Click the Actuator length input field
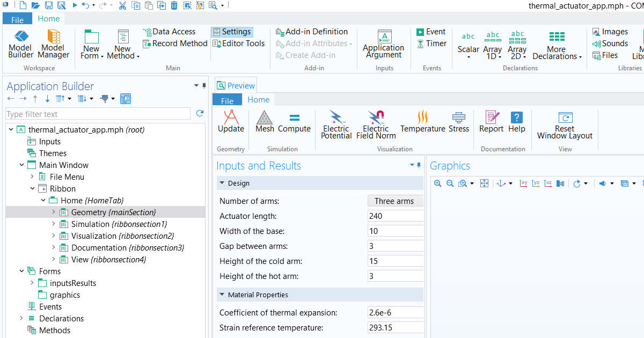 [x=396, y=216]
